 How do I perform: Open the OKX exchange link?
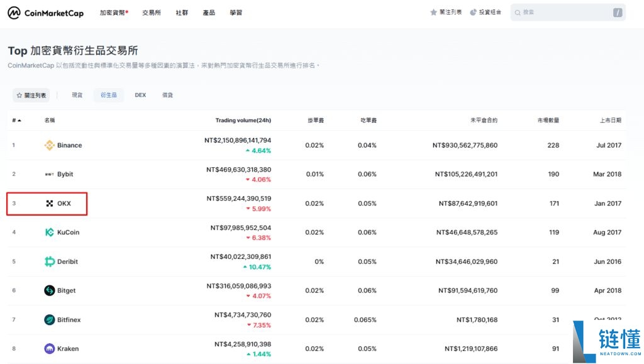[x=64, y=203]
